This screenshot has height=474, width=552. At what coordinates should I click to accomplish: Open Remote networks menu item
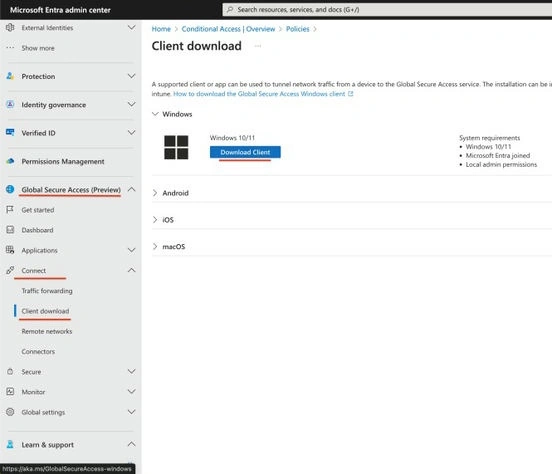[x=47, y=331]
